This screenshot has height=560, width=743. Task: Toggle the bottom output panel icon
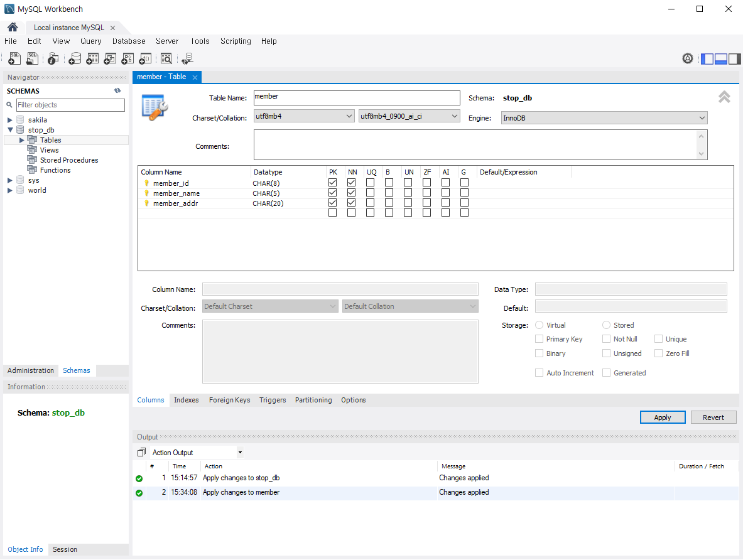(721, 59)
